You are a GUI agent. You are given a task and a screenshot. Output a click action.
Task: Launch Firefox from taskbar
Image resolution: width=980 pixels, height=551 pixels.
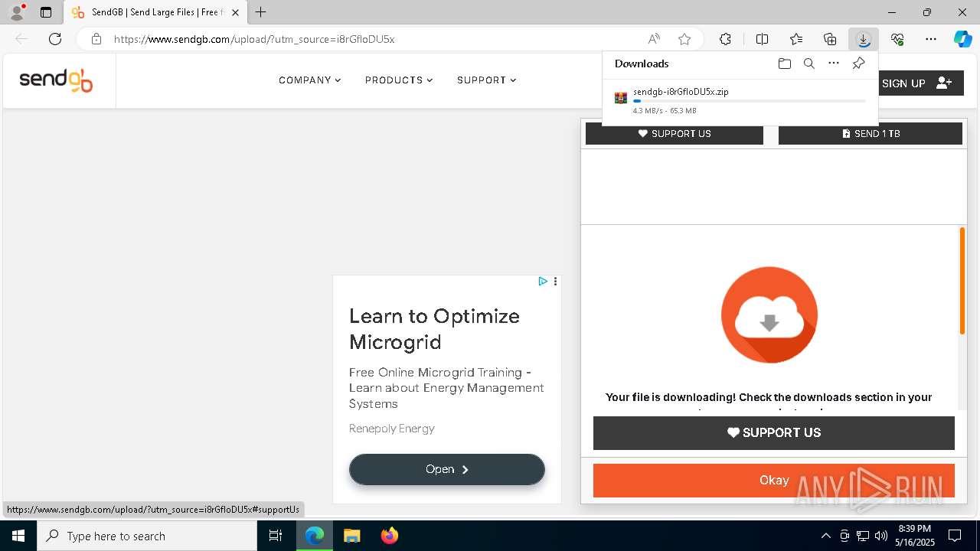coord(390,536)
